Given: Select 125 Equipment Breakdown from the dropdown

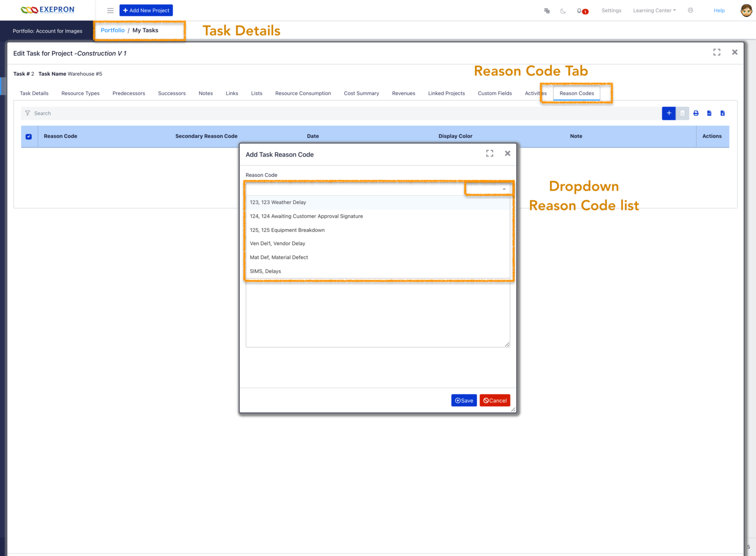Looking at the screenshot, I should click(287, 230).
